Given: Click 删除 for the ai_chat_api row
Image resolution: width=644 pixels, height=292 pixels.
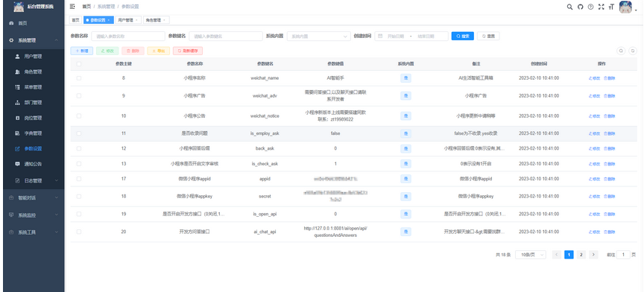Looking at the screenshot, I should click(609, 232).
